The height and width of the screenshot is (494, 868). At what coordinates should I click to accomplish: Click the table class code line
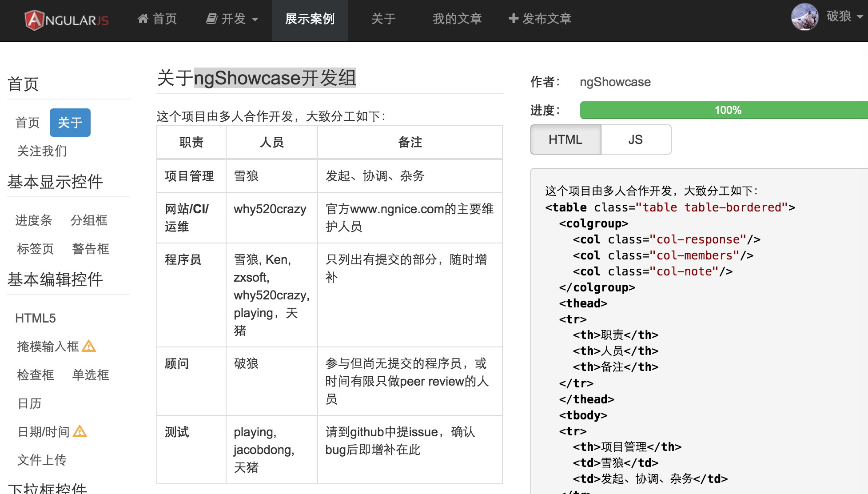(x=670, y=207)
